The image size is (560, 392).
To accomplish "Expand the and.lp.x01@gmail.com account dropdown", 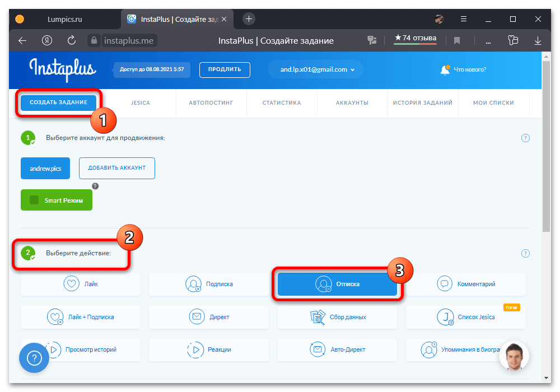I will coord(315,69).
